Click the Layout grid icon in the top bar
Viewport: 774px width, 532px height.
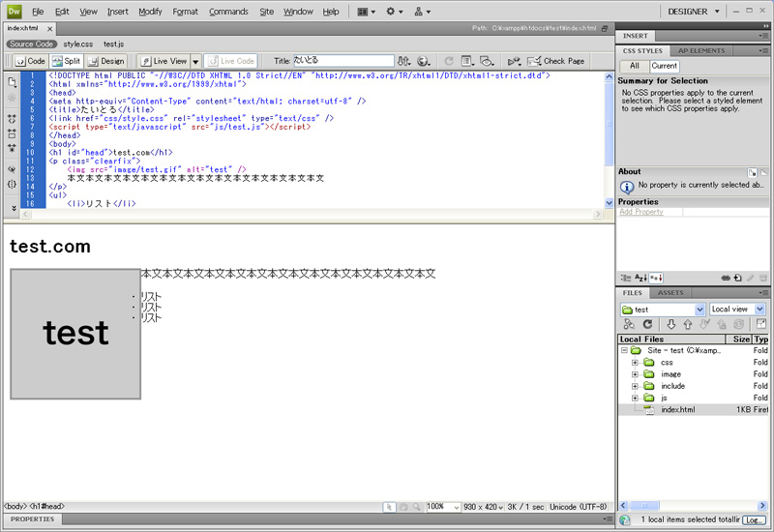pos(366,12)
